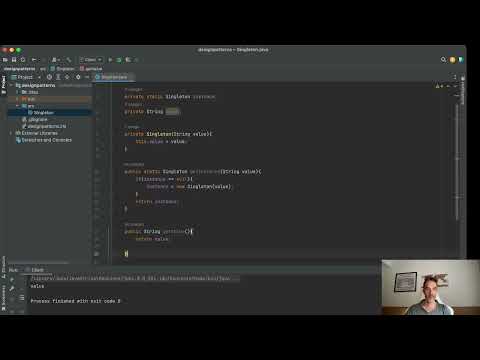
Task: Toggle the Project side tool window tab
Action: click(4, 84)
